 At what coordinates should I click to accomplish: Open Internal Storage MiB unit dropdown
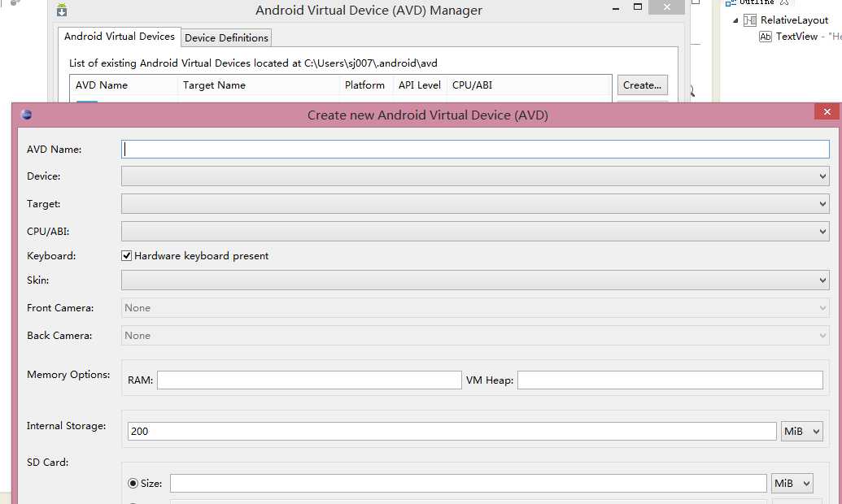coord(801,431)
